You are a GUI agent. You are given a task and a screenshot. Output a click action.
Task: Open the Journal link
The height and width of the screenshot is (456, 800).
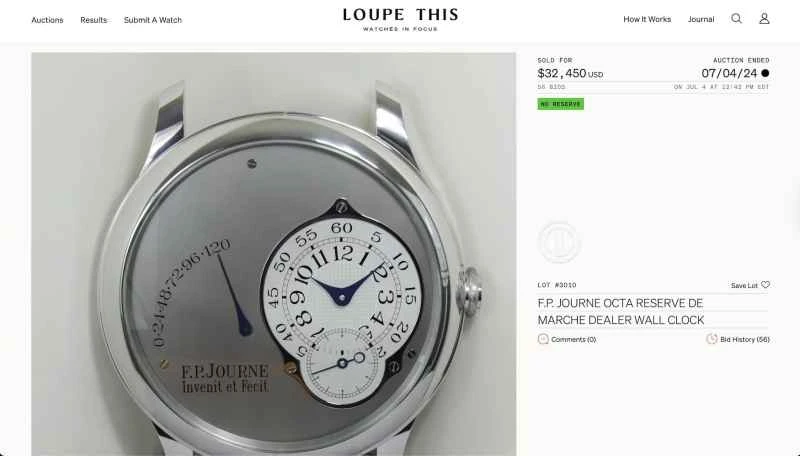[x=701, y=19]
